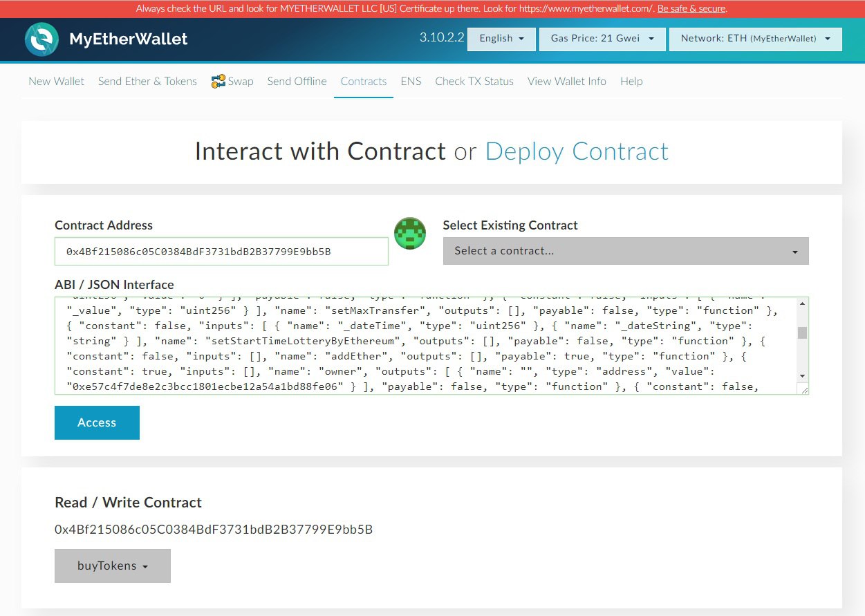Click the ABI scrollbar down arrow
The image size is (865, 616).
[802, 375]
